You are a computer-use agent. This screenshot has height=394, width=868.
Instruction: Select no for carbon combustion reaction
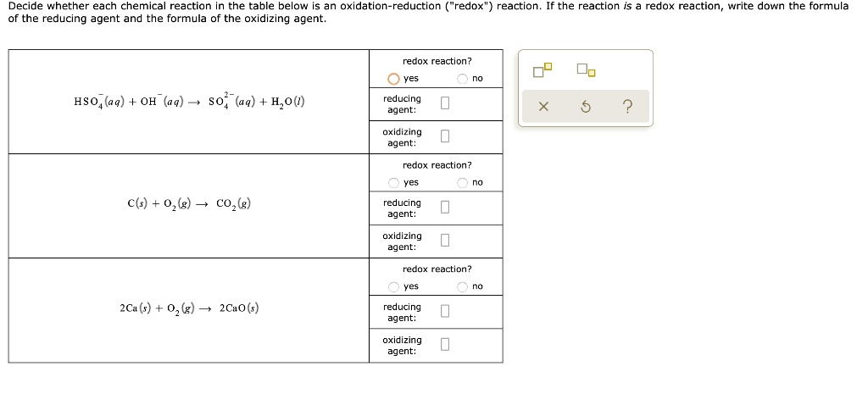[463, 183]
